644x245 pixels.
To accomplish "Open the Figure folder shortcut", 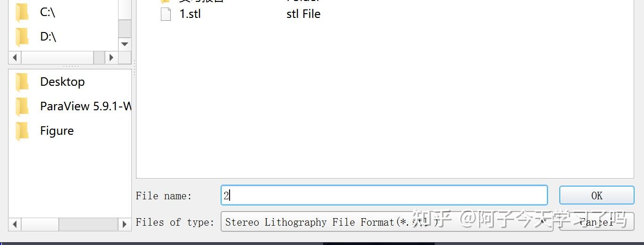I will click(x=22, y=131).
